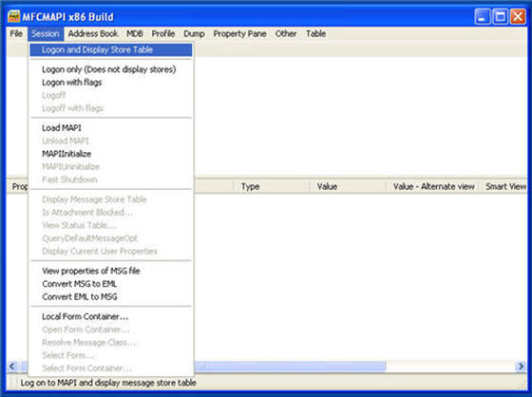Click the greyed-out Resolve Message Class entry
The height and width of the screenshot is (397, 532).
(111, 342)
